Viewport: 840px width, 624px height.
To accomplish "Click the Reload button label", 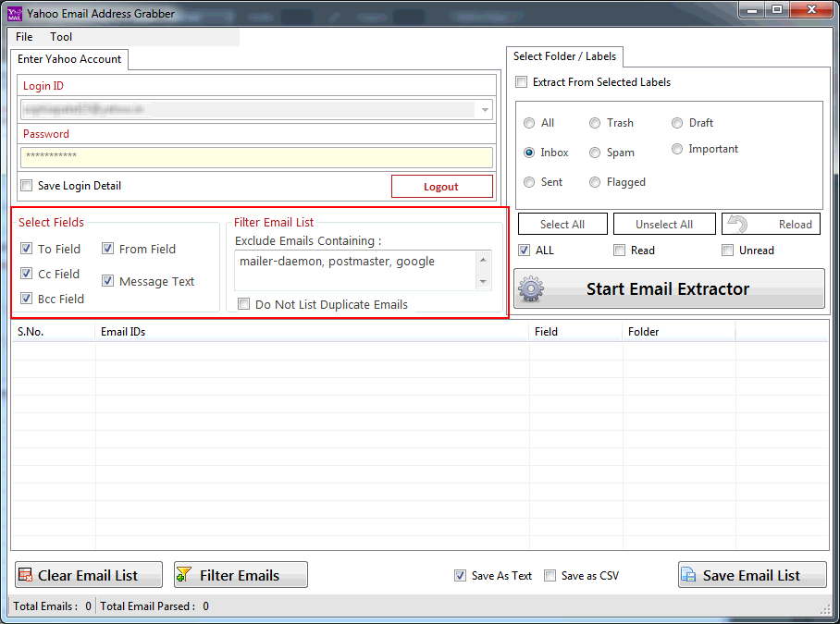I will [796, 225].
